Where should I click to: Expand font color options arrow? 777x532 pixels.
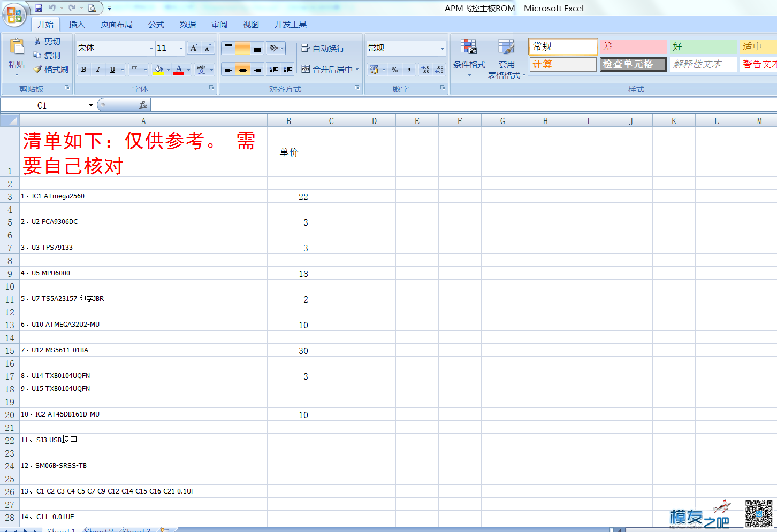click(x=188, y=70)
